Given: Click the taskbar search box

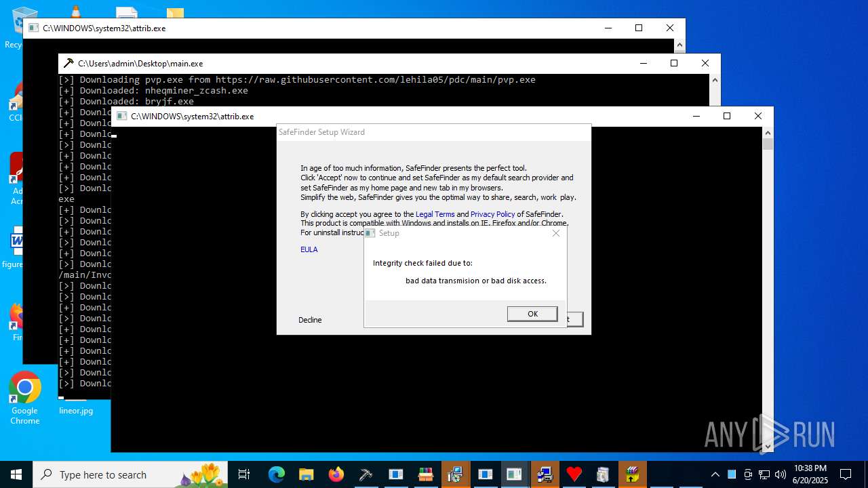Looking at the screenshot, I should click(131, 474).
